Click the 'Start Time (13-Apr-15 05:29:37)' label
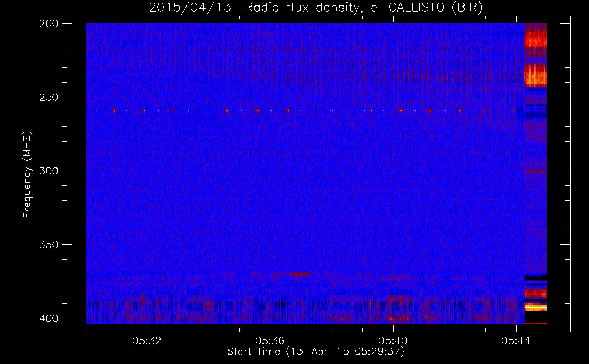589x364 pixels. (x=316, y=352)
